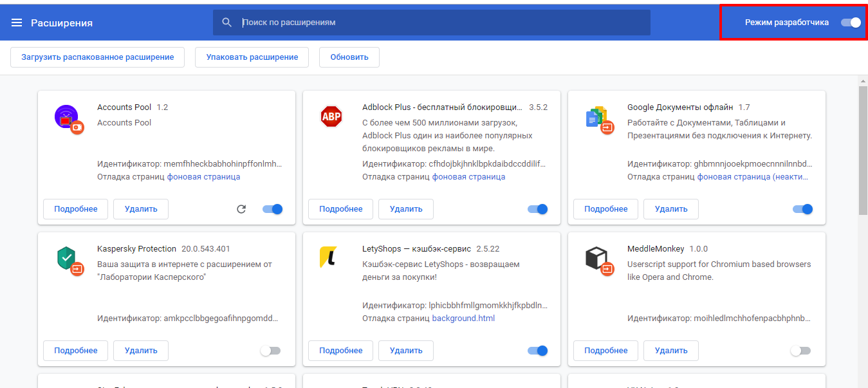The height and width of the screenshot is (388, 868).
Task: Click the Adblock Plus ABP icon
Action: coord(331,116)
